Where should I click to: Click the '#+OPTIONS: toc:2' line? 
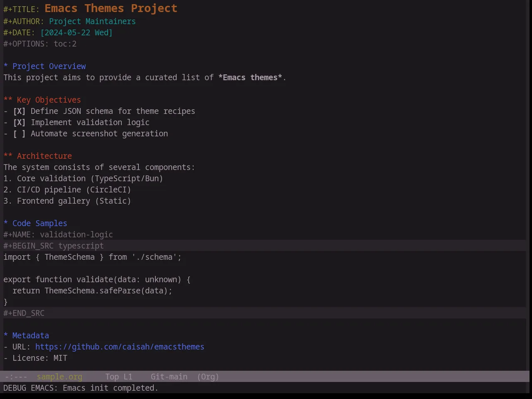(40, 44)
